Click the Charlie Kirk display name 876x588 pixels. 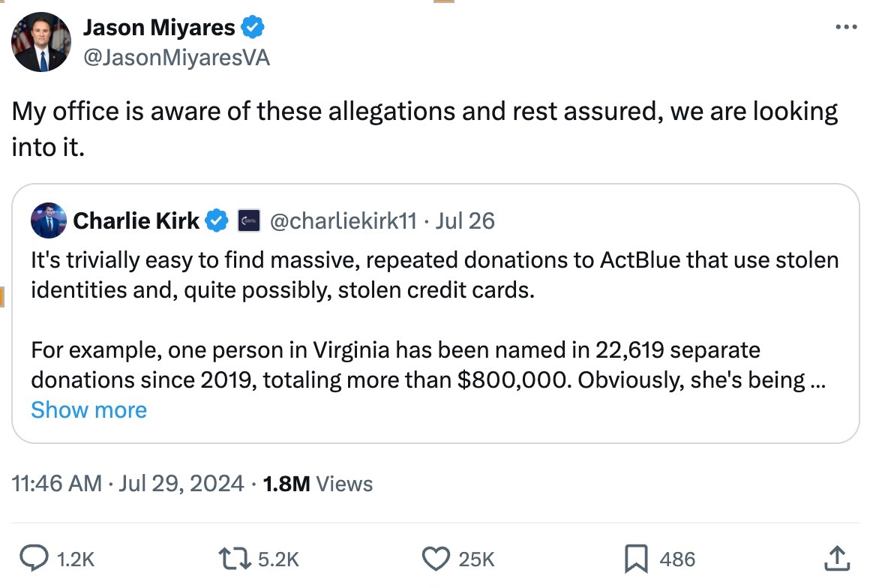tap(136, 220)
